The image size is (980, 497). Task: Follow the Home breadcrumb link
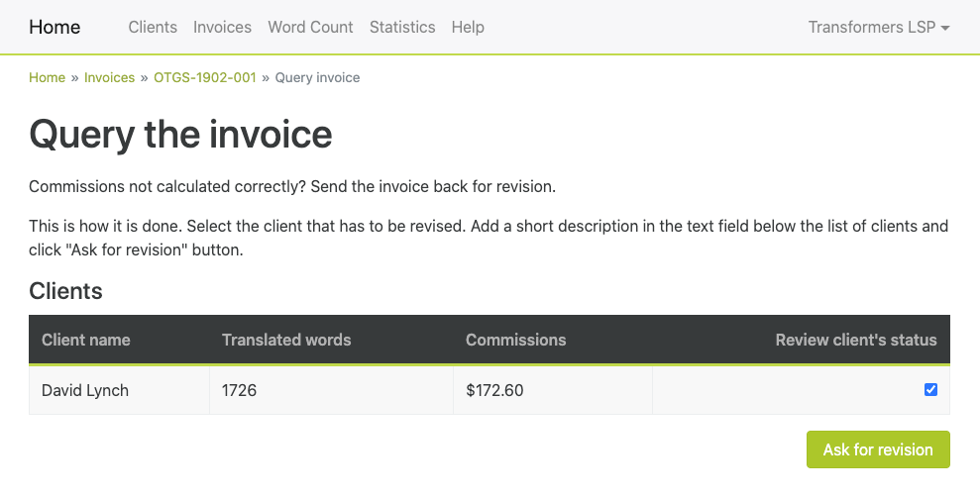[x=47, y=77]
